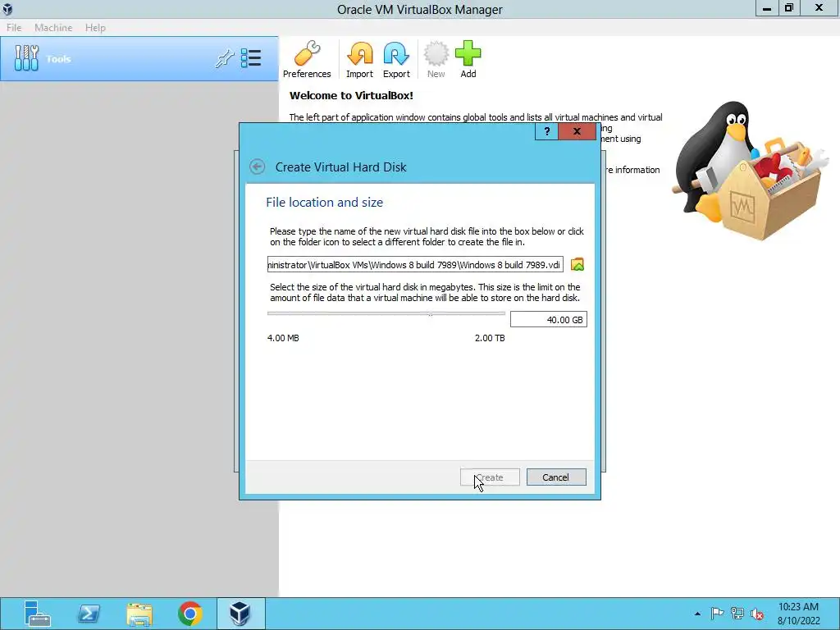Select the Tools item in left panel
Viewport: 840px width, 630px height.
(139, 59)
